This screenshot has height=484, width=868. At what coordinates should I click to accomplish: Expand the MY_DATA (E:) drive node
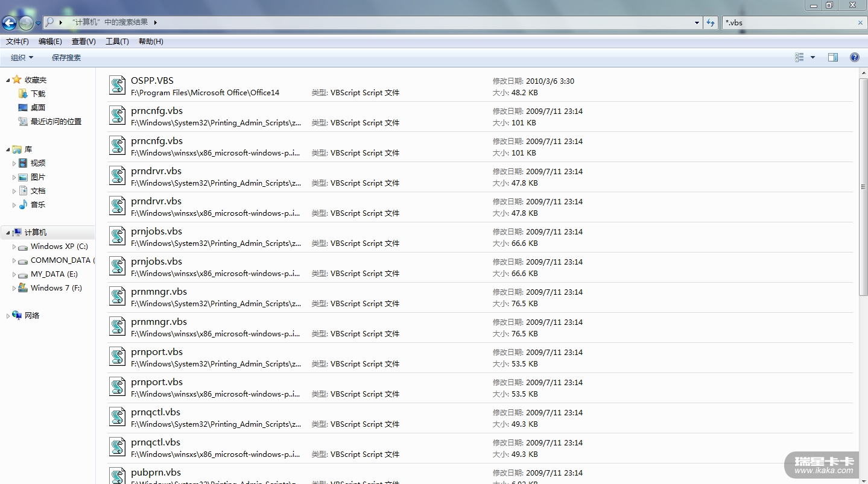coord(14,274)
